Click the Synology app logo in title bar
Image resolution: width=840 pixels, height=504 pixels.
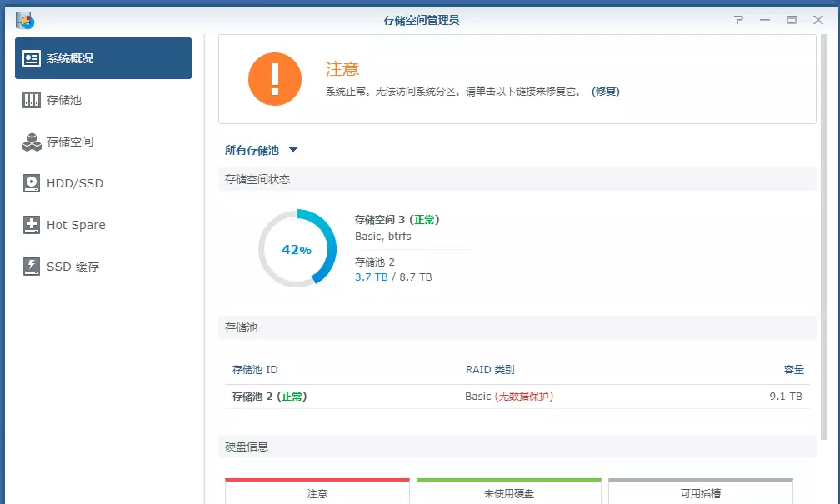pos(24,19)
